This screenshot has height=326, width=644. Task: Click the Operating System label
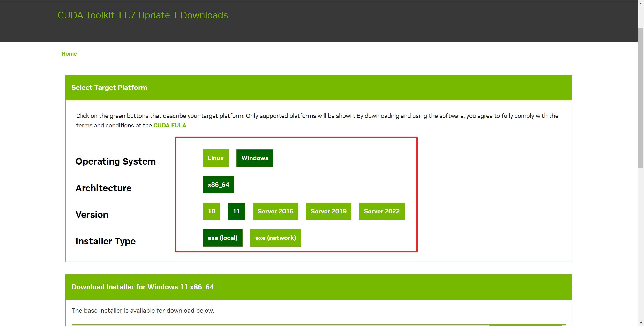tap(116, 161)
